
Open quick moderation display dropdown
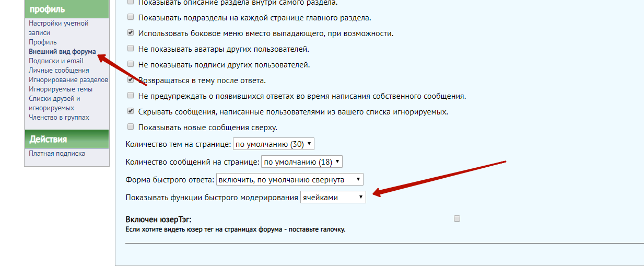[x=333, y=198]
